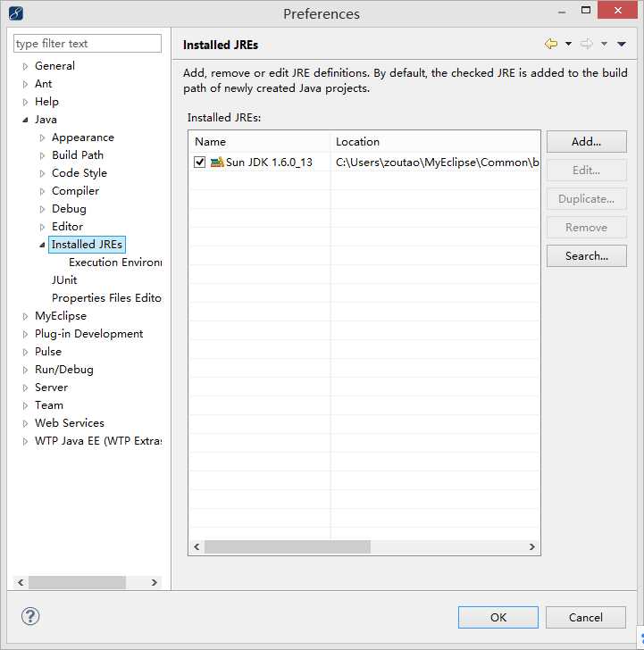The height and width of the screenshot is (650, 644).
Task: Expand the Editor node
Action: pyautogui.click(x=42, y=227)
